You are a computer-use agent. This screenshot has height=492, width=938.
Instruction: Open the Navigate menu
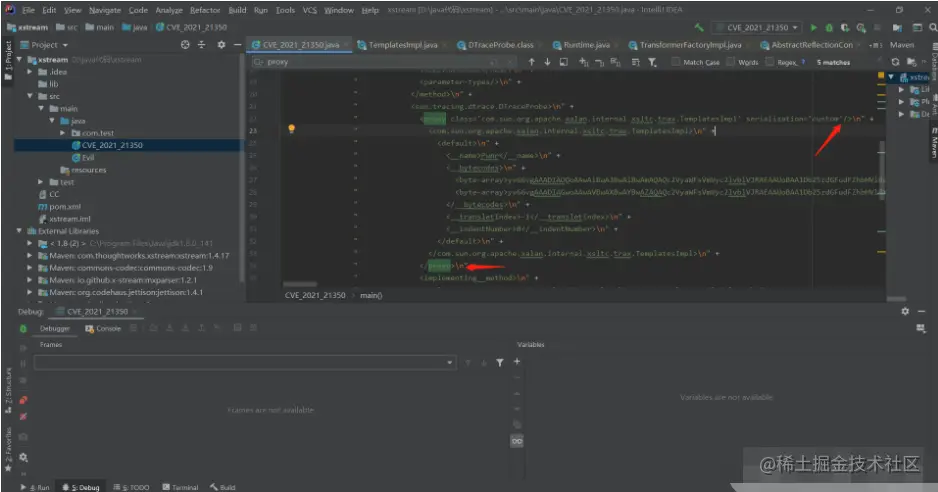click(x=105, y=10)
